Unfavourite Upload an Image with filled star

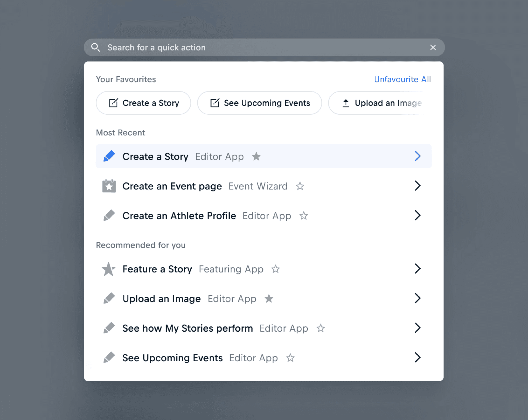(269, 298)
